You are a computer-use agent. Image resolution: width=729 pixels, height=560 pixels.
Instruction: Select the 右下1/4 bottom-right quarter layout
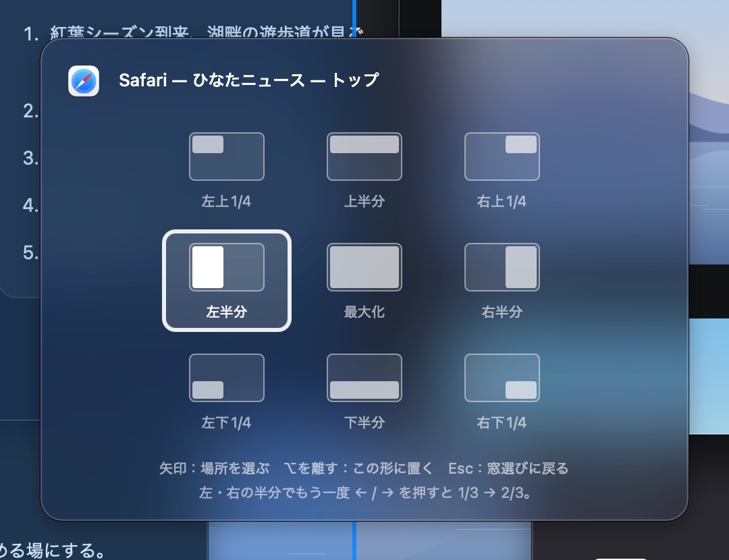[x=502, y=391]
